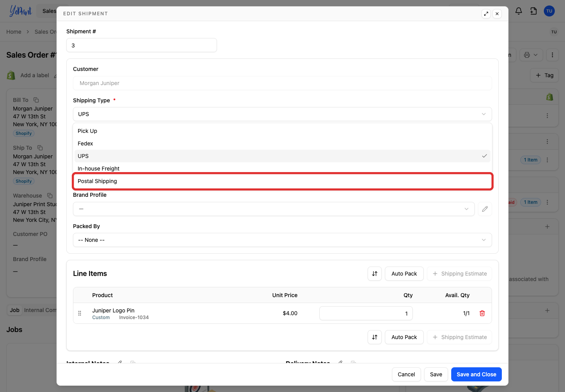Viewport: 565px width, 392px height.
Task: Open the Brand Profile dropdown
Action: 274,209
